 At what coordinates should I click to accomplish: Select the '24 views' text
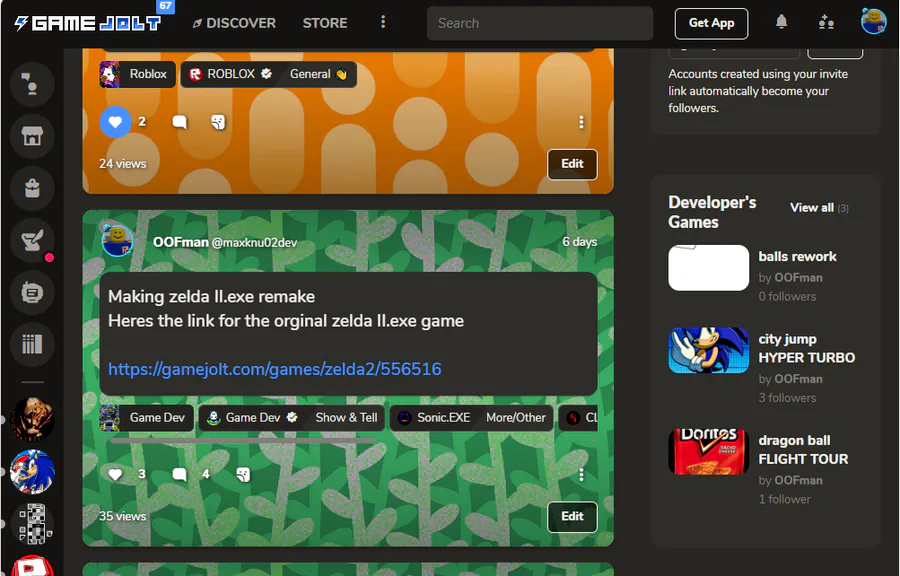point(123,164)
